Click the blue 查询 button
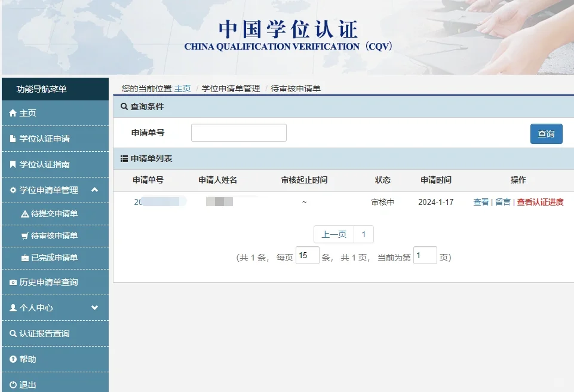Viewport: 574px width, 392px height. [546, 134]
